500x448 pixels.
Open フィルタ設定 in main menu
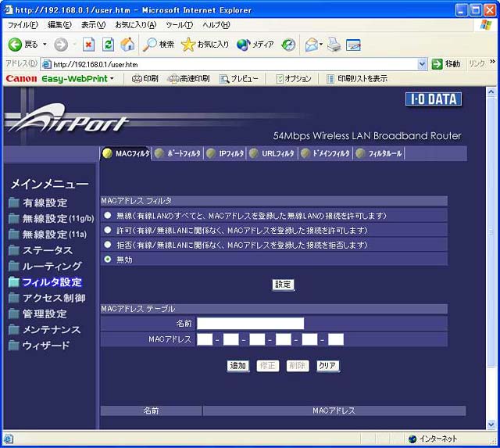45,282
